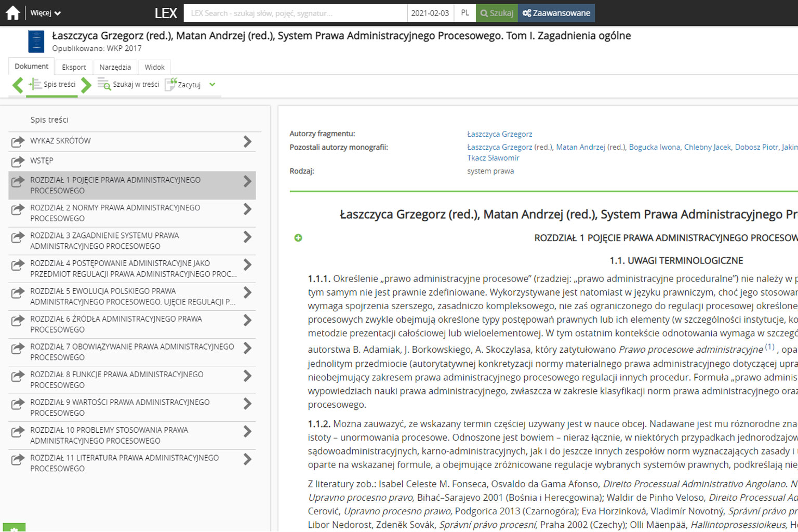Expand the toolbar's green chevron dropdown
This screenshot has width=798, height=532.
(x=212, y=85)
